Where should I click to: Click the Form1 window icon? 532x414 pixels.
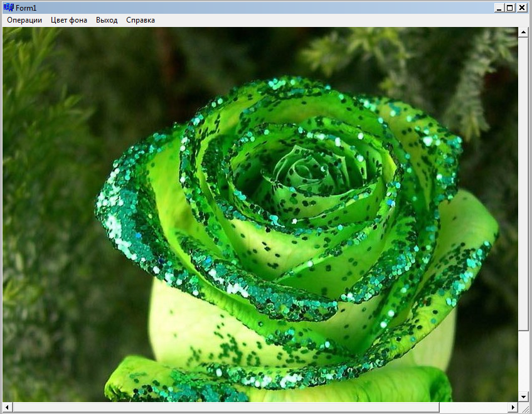coord(9,8)
